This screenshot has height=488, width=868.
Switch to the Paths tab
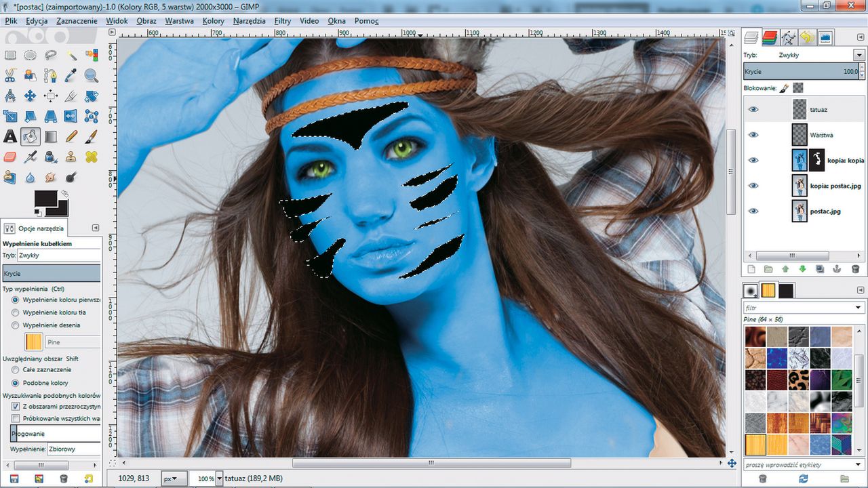[x=788, y=37]
